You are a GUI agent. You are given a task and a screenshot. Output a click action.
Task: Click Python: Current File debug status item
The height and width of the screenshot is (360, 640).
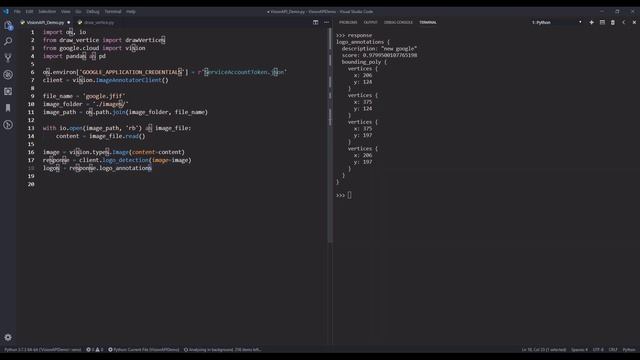click(144, 350)
